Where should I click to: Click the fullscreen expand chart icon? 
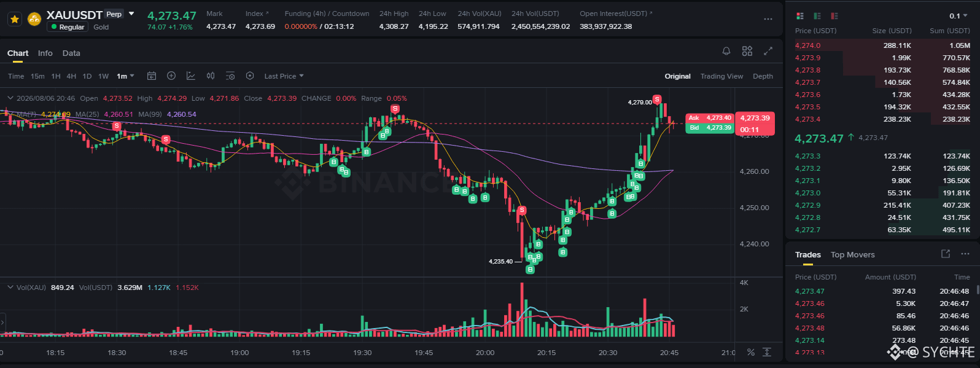768,52
